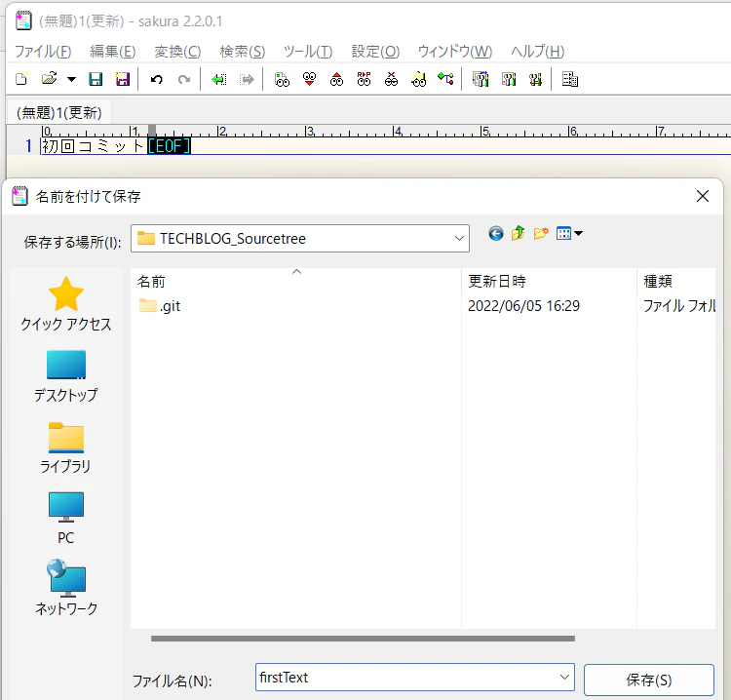
Task: Create a new document from the toolbar
Action: (x=21, y=79)
